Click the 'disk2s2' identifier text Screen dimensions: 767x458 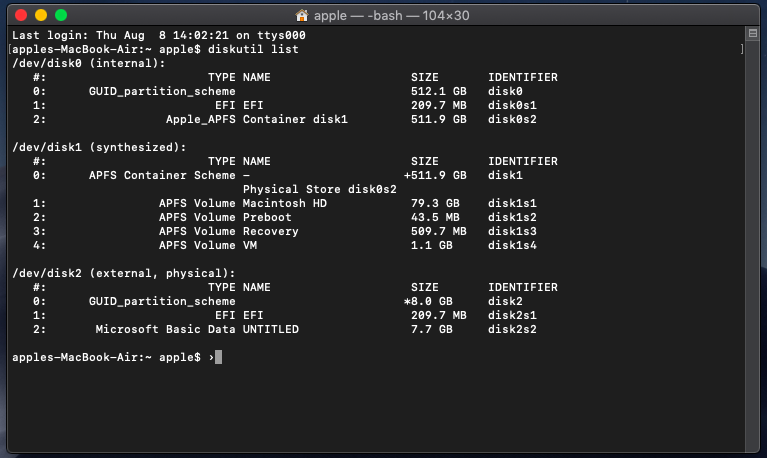[512, 329]
